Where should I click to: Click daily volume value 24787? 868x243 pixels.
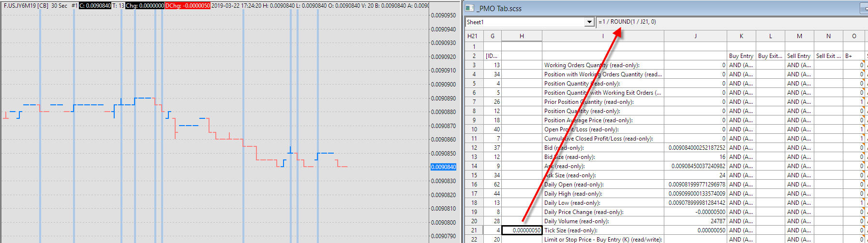[695, 221]
